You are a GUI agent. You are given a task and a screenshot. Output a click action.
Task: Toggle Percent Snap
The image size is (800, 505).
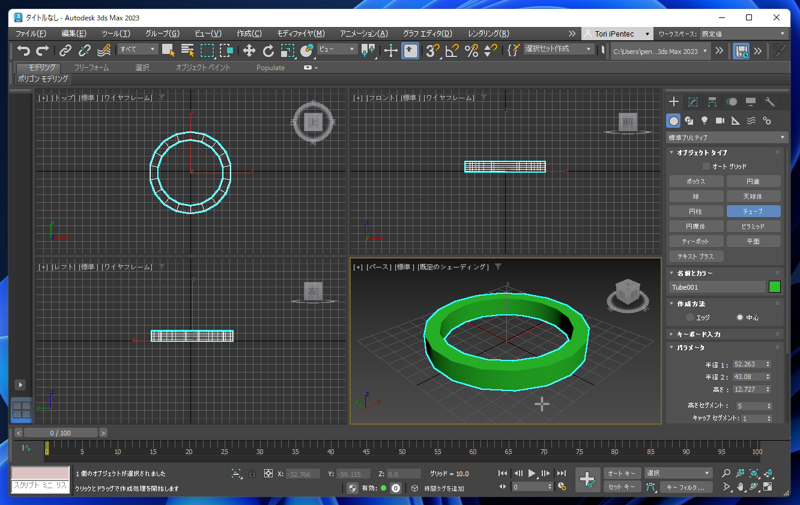coord(471,50)
